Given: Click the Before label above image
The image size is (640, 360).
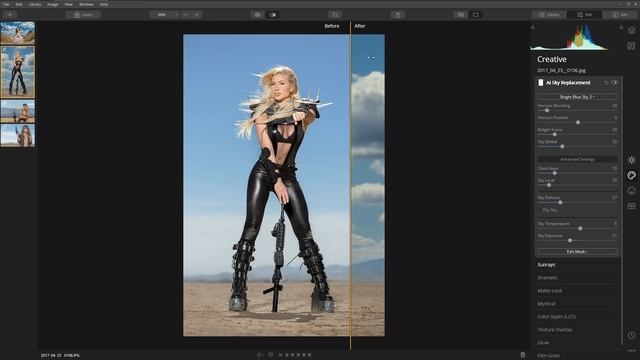Looking at the screenshot, I should pyautogui.click(x=331, y=26).
